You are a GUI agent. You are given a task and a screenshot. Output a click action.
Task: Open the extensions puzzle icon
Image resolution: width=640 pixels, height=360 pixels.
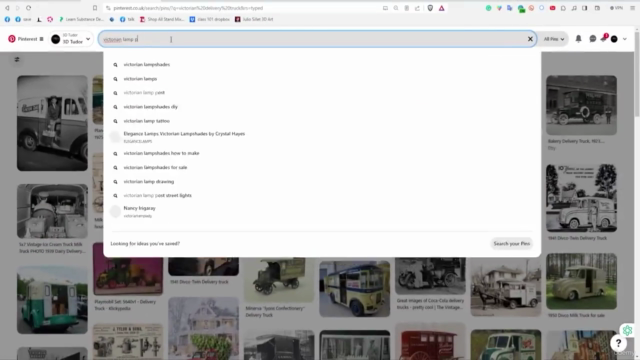(563, 8)
